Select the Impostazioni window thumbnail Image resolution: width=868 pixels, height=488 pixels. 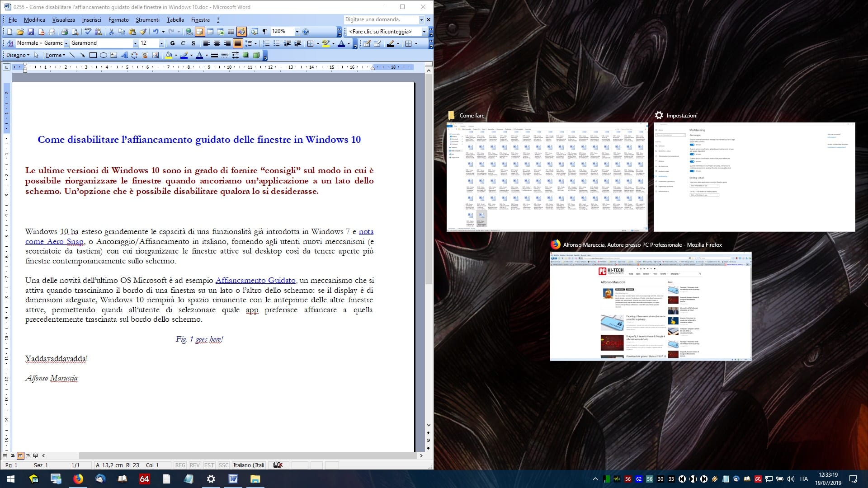754,177
